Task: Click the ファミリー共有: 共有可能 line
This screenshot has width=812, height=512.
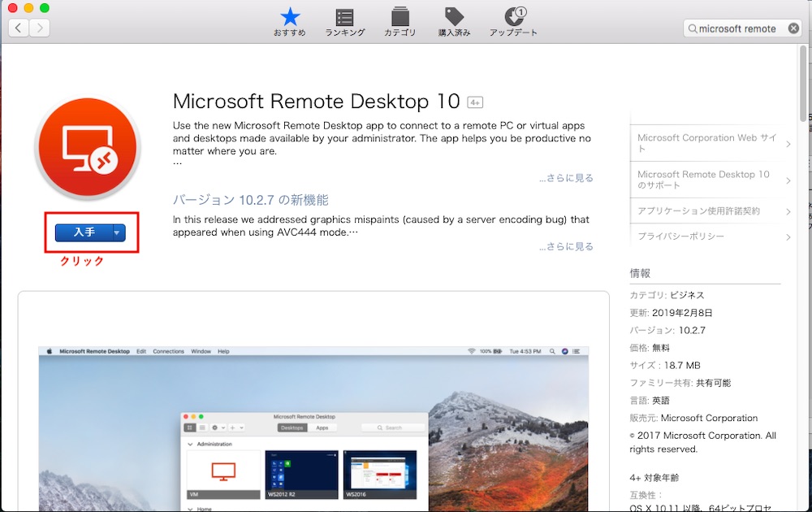Action: tap(680, 383)
